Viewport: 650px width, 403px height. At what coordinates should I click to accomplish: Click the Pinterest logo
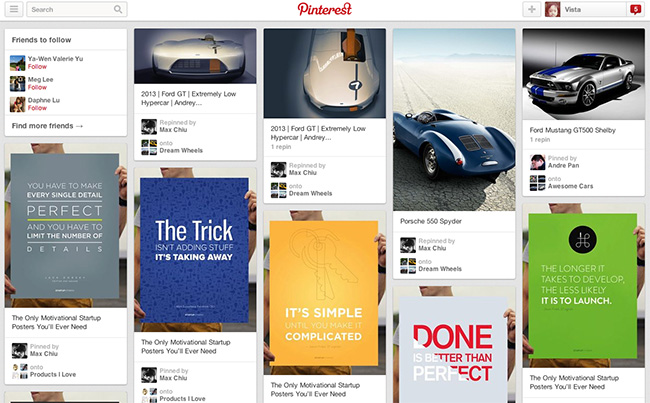point(325,9)
